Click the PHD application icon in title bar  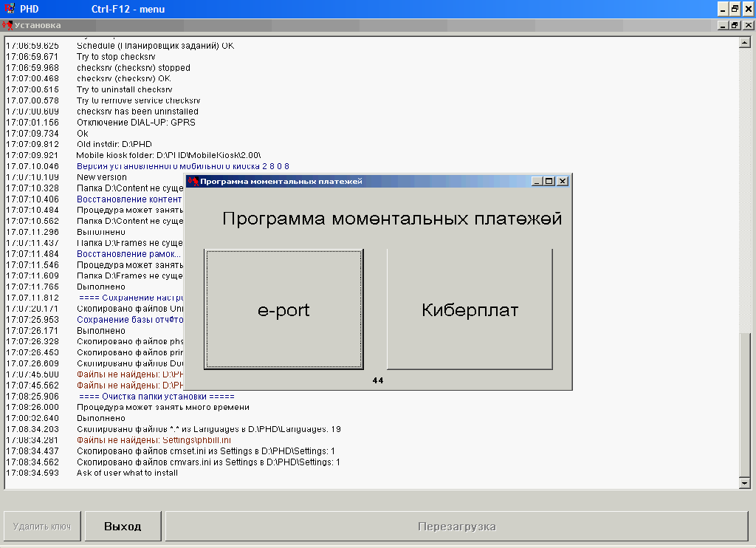pos(10,9)
